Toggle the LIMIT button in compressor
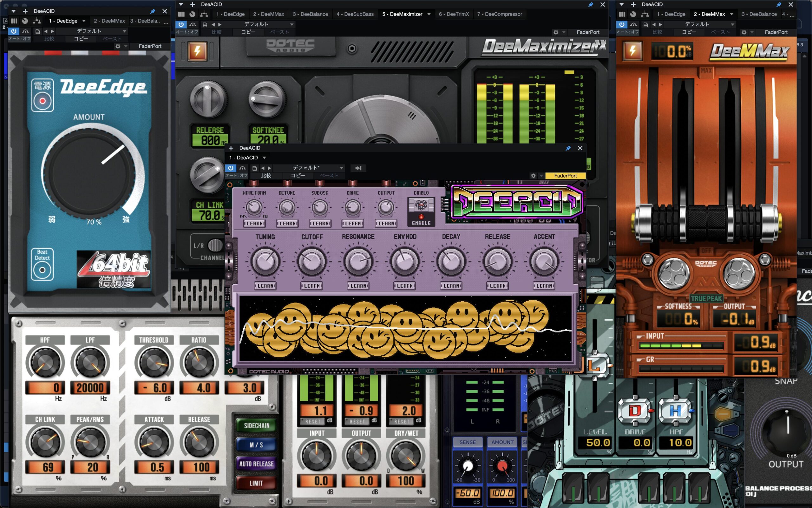 point(257,483)
